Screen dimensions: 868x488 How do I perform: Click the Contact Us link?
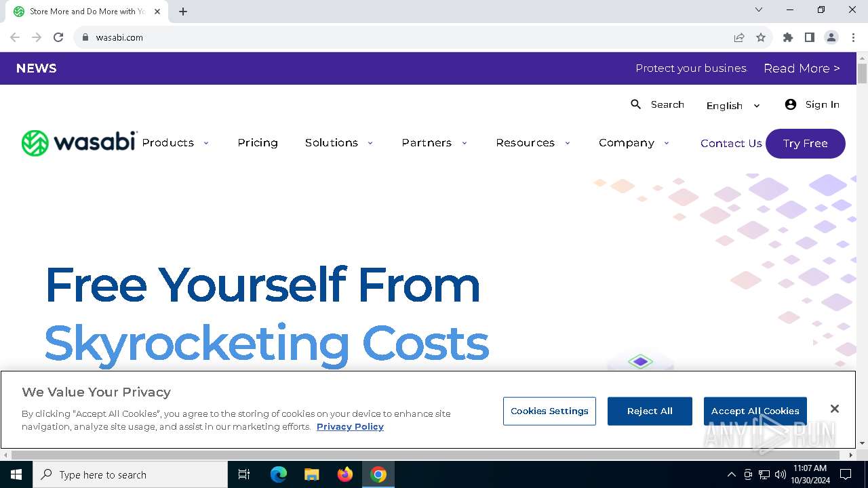click(x=731, y=144)
